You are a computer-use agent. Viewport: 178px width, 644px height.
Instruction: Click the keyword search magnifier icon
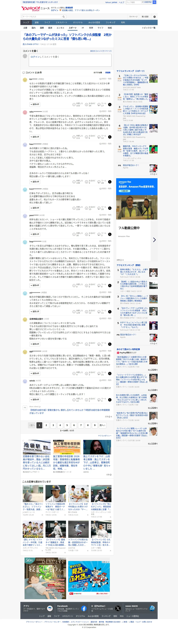tap(64, 17)
